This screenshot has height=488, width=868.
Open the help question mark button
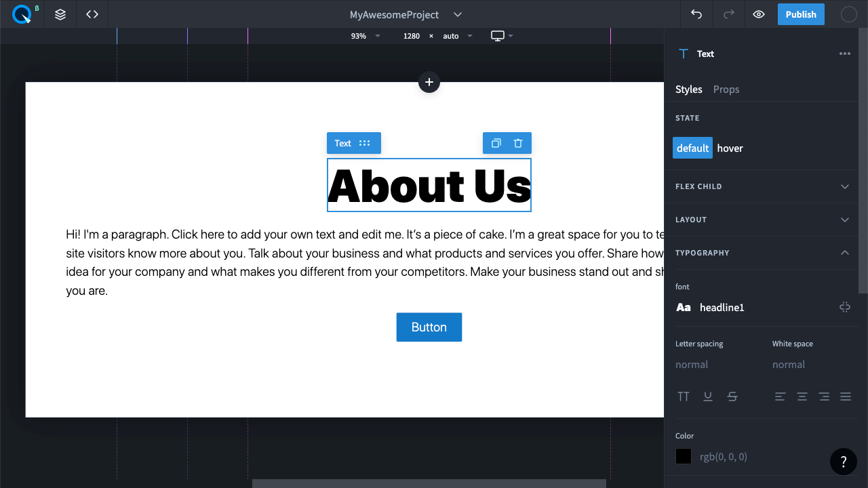pyautogui.click(x=843, y=462)
